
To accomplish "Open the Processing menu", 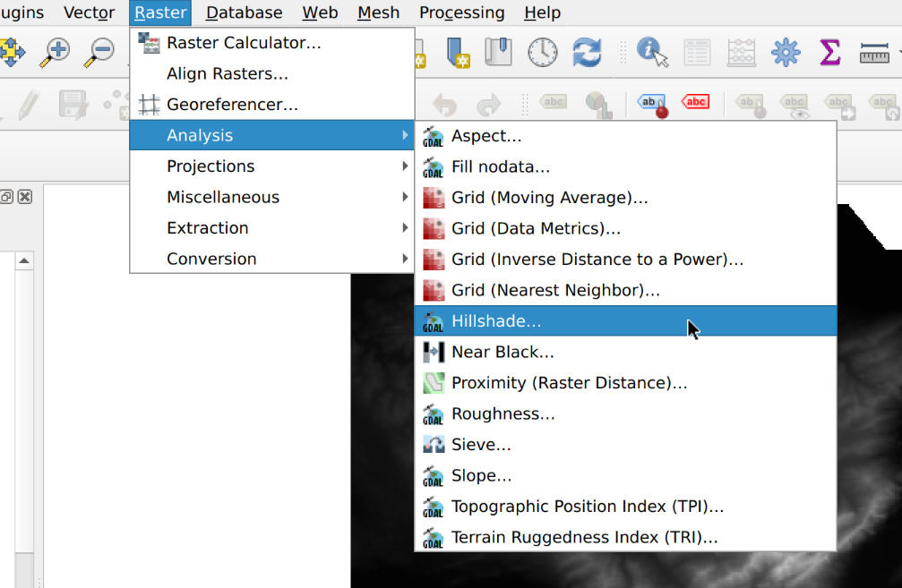I will [461, 13].
